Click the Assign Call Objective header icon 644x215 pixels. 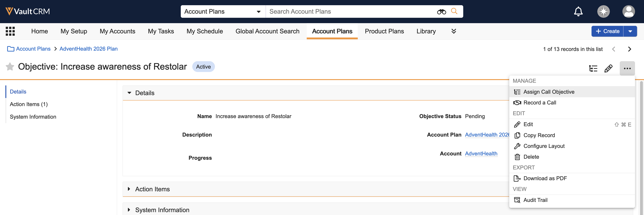point(593,68)
